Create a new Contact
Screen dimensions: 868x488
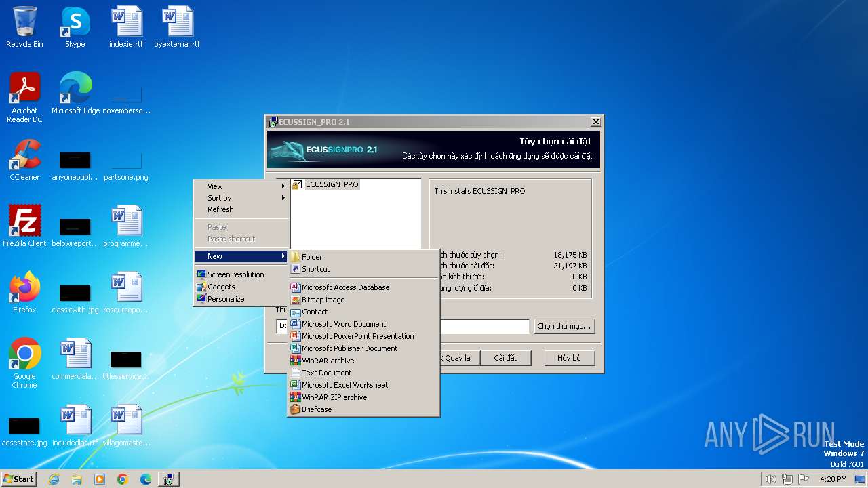click(x=363, y=312)
